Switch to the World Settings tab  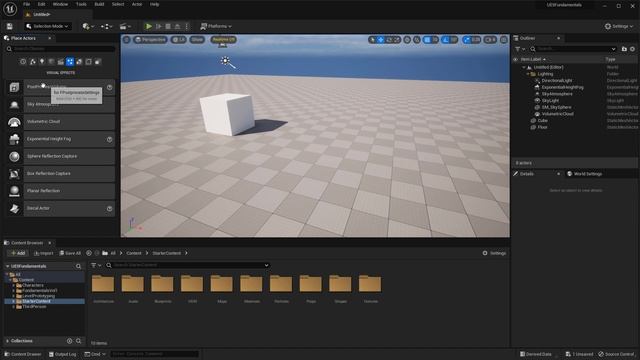[x=584, y=174]
